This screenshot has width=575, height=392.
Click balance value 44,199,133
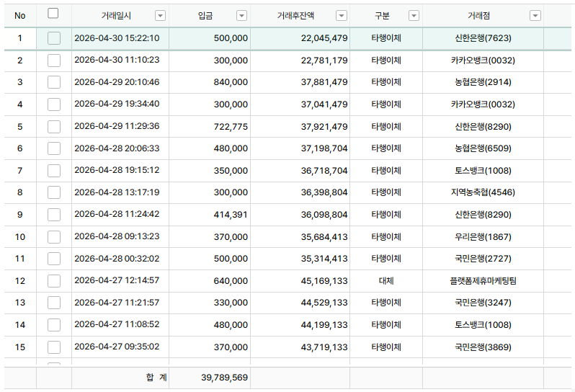[324, 325]
